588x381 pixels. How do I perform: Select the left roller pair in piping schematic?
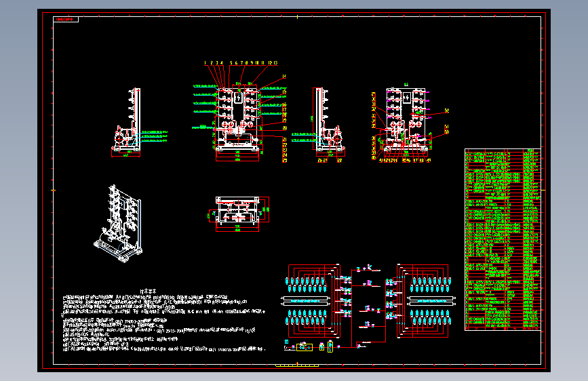(306, 301)
